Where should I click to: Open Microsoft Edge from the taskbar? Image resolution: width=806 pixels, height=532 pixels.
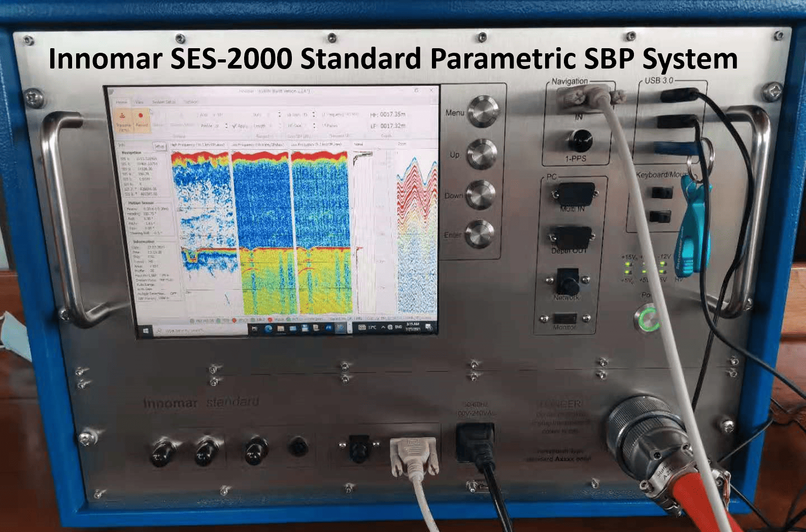267,329
